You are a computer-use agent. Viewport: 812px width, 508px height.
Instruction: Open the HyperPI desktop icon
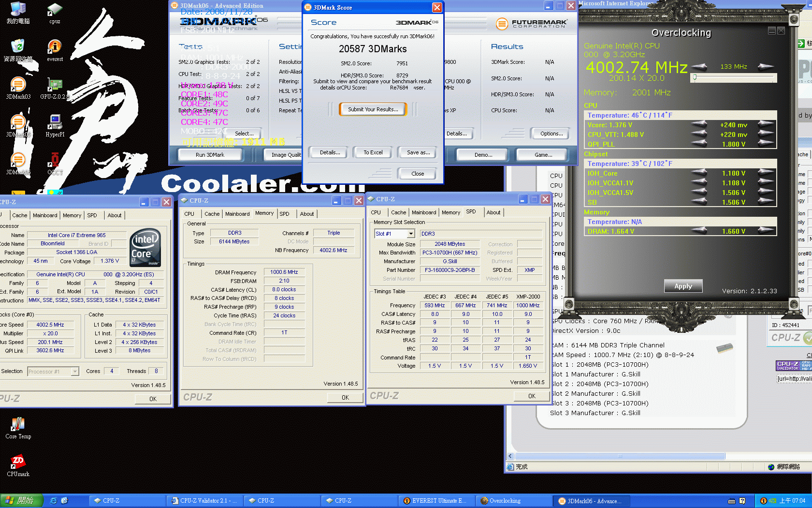click(x=55, y=126)
